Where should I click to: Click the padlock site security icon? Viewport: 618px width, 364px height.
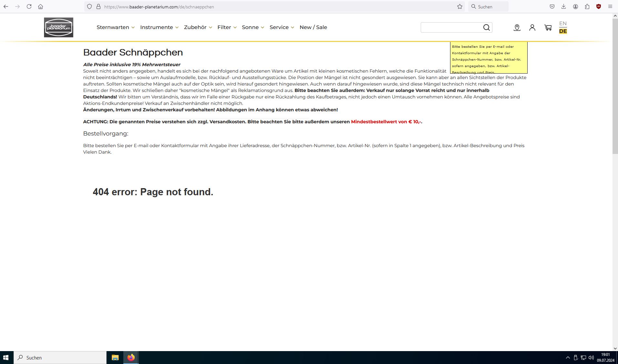(x=98, y=6)
